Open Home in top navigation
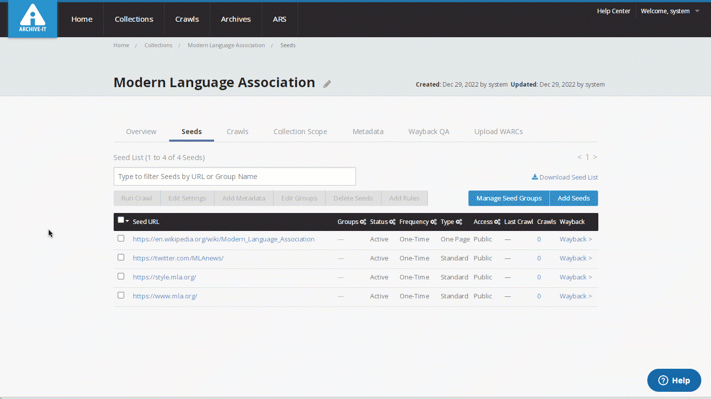 [x=82, y=19]
